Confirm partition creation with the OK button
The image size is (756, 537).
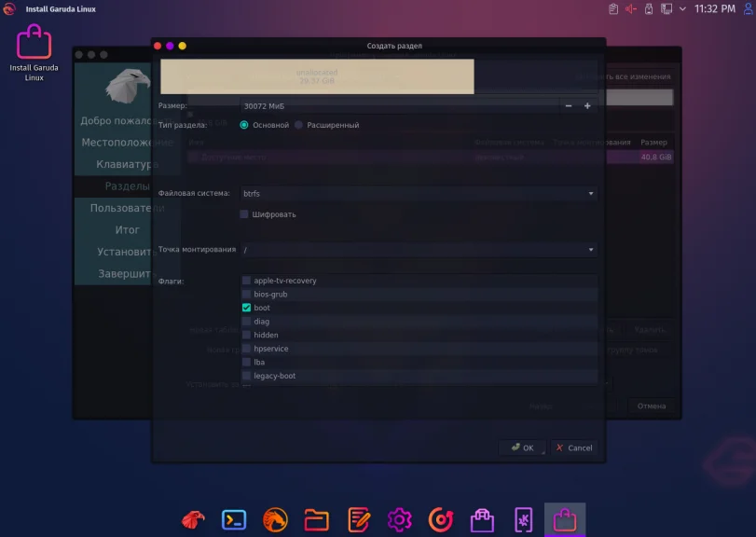click(x=521, y=447)
